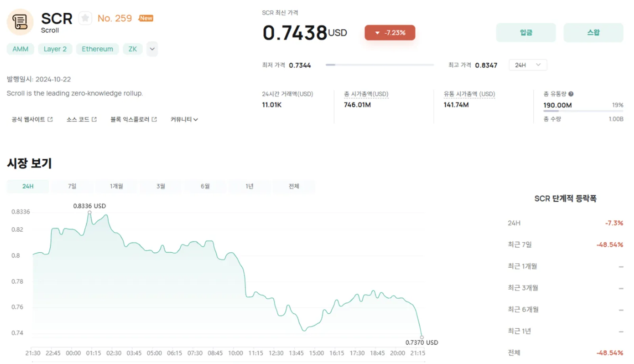Switch chart to the 24H tab
The height and width of the screenshot is (364, 634).
tap(28, 186)
